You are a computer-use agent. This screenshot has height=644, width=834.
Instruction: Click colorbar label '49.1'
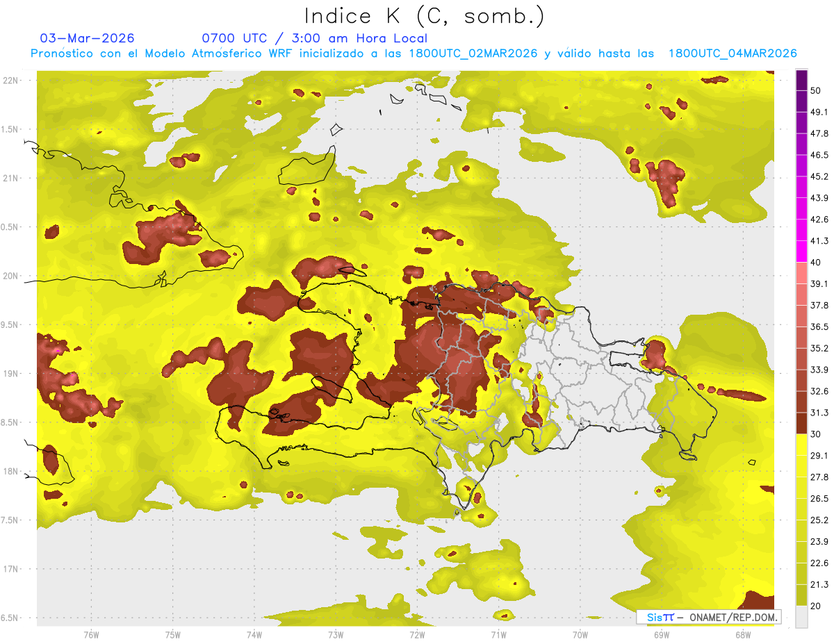tap(819, 112)
